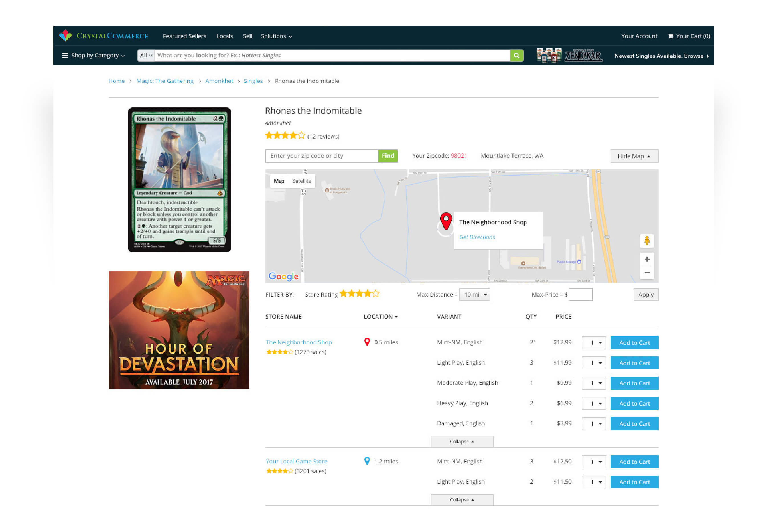Go to Magic: The Gathering breadcrumb
763x532 pixels.
(165, 81)
